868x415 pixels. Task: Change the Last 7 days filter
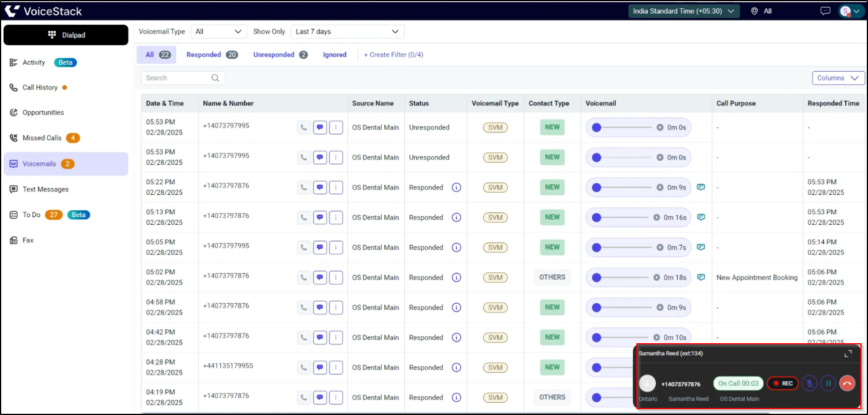pos(347,31)
